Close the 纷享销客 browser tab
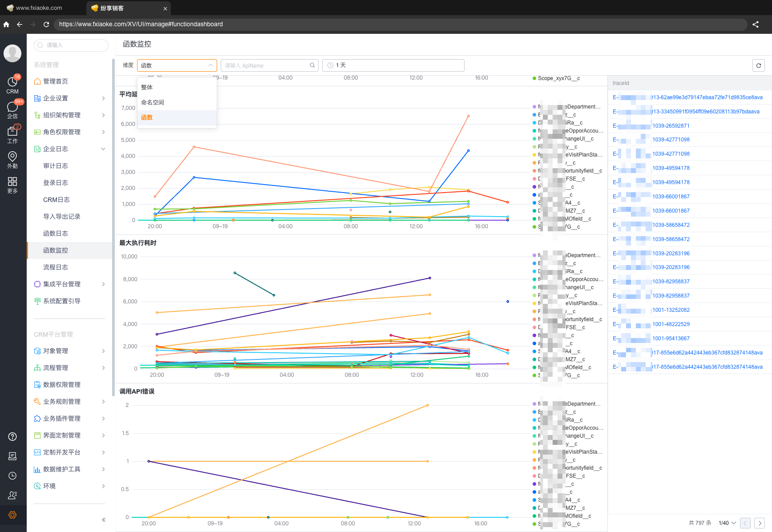 click(165, 8)
